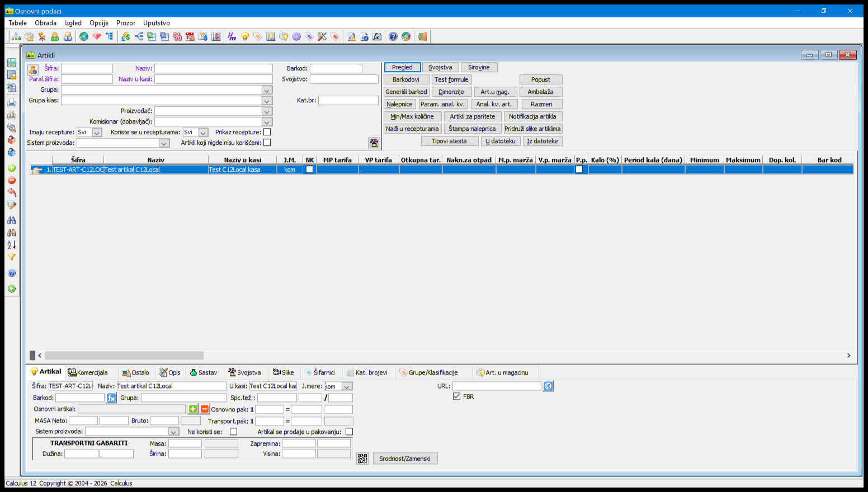
Task: Expand the Proizvođač dropdown
Action: [267, 111]
